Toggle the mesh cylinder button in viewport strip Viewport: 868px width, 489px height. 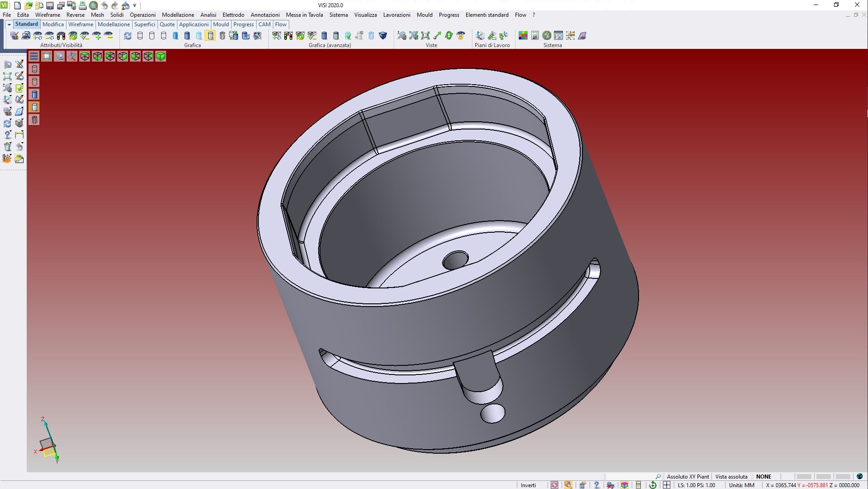click(34, 120)
